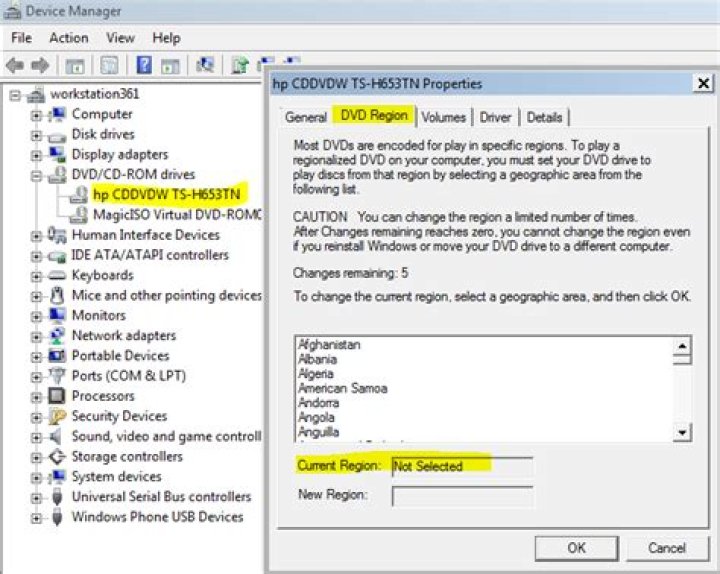Viewport: 720px width, 574px height.
Task: Select Afghanistan in the region list
Action: point(329,344)
